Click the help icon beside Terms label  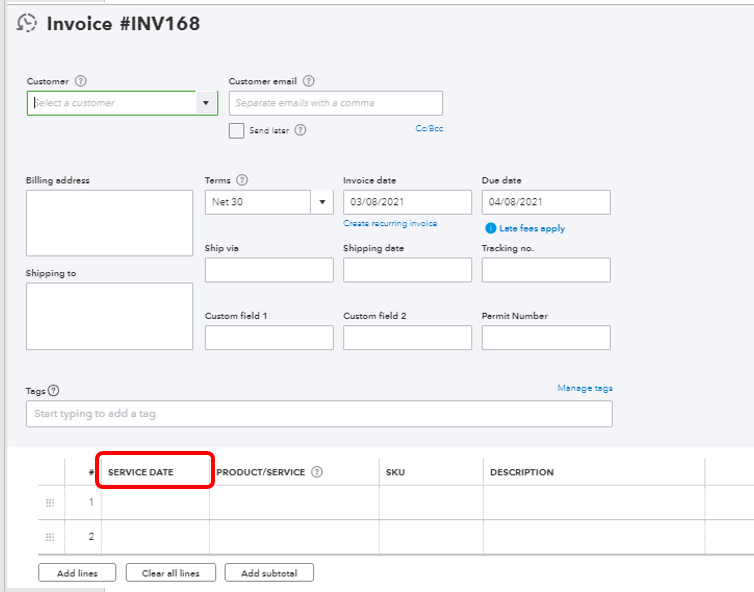click(242, 181)
